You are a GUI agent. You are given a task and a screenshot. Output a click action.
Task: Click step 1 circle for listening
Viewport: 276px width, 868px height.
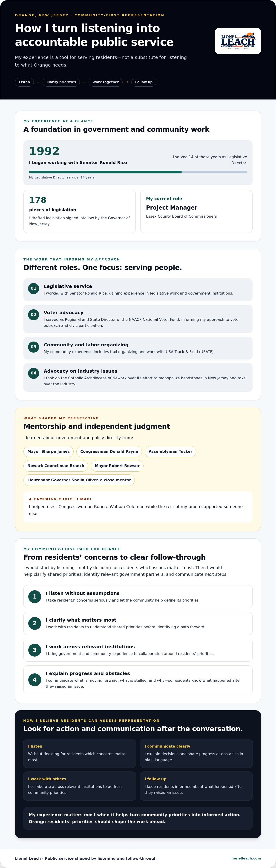tap(35, 597)
